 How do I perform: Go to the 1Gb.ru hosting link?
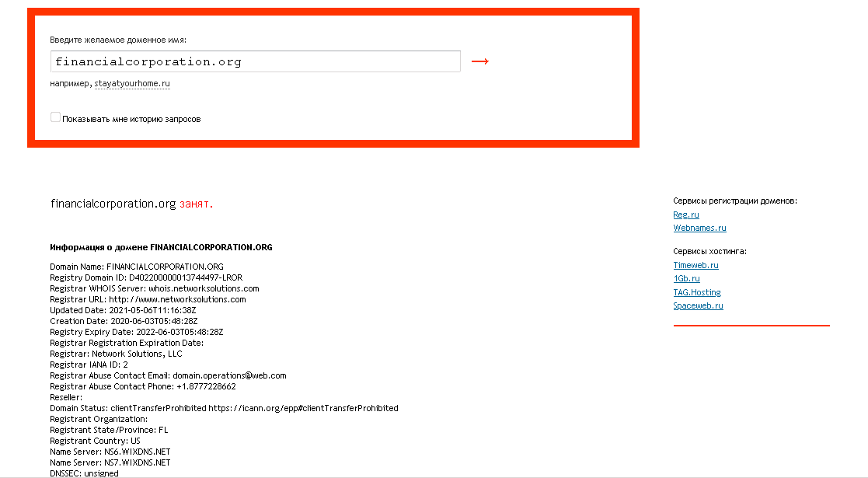pos(686,278)
